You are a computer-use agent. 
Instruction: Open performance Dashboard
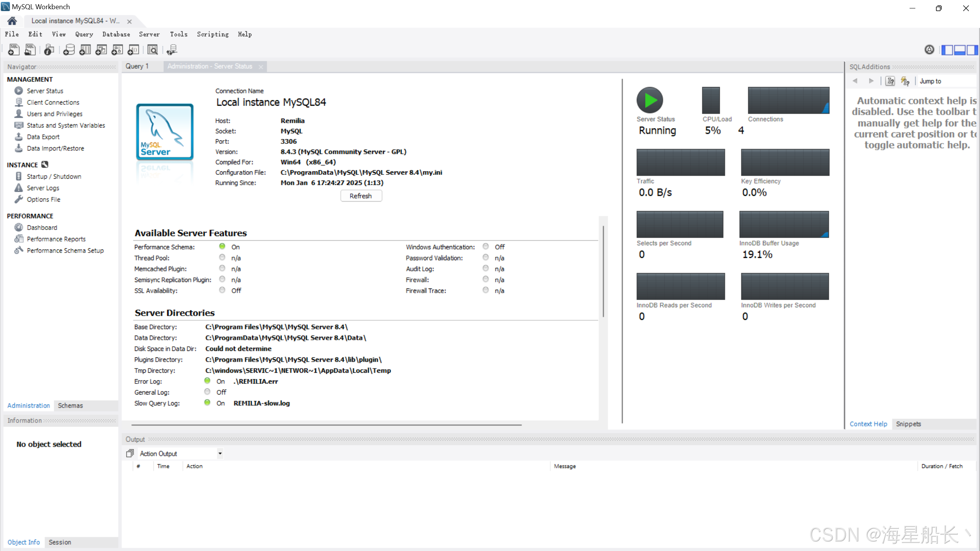[x=42, y=227]
